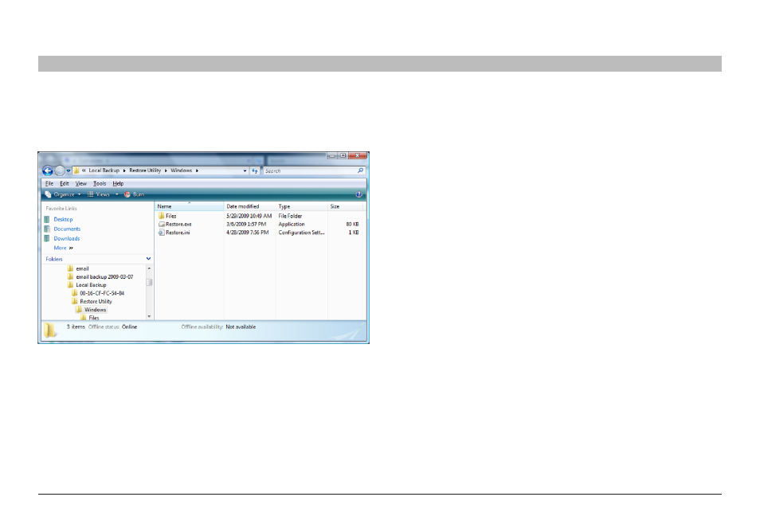Open the Organize toolbar dropdown
This screenshot has width=760, height=532.
click(63, 194)
